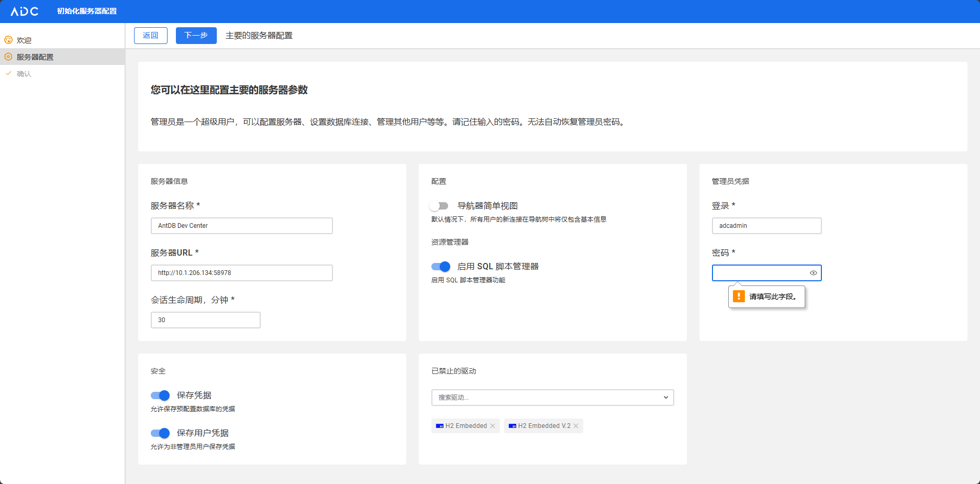980x484 pixels.
Task: Click the 服务器信息 section label
Action: click(169, 181)
